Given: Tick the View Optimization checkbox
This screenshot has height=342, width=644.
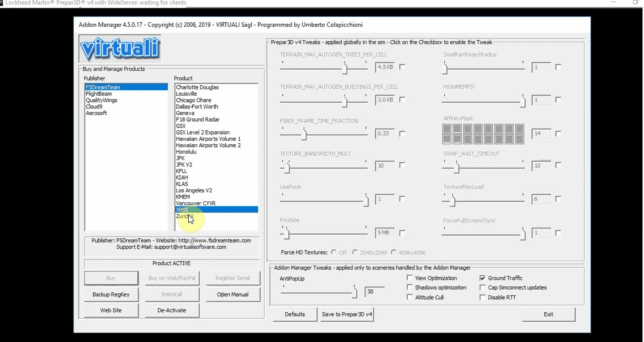Looking at the screenshot, I should [x=409, y=278].
